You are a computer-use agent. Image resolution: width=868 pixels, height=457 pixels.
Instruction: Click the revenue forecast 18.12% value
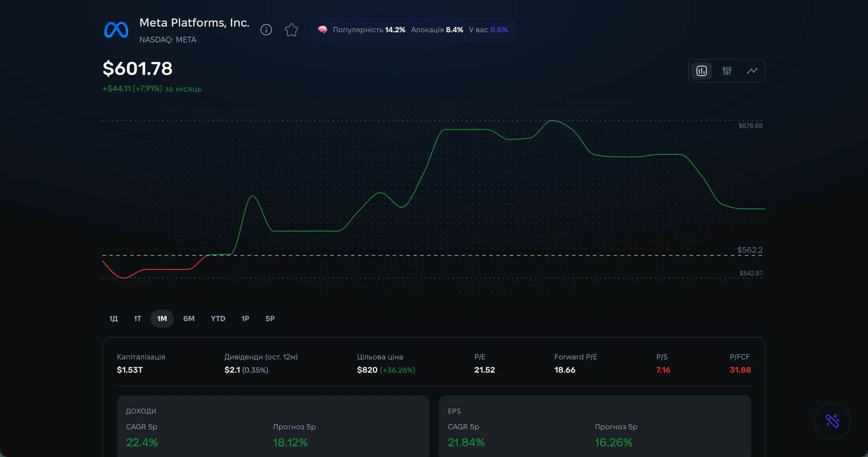tap(290, 442)
